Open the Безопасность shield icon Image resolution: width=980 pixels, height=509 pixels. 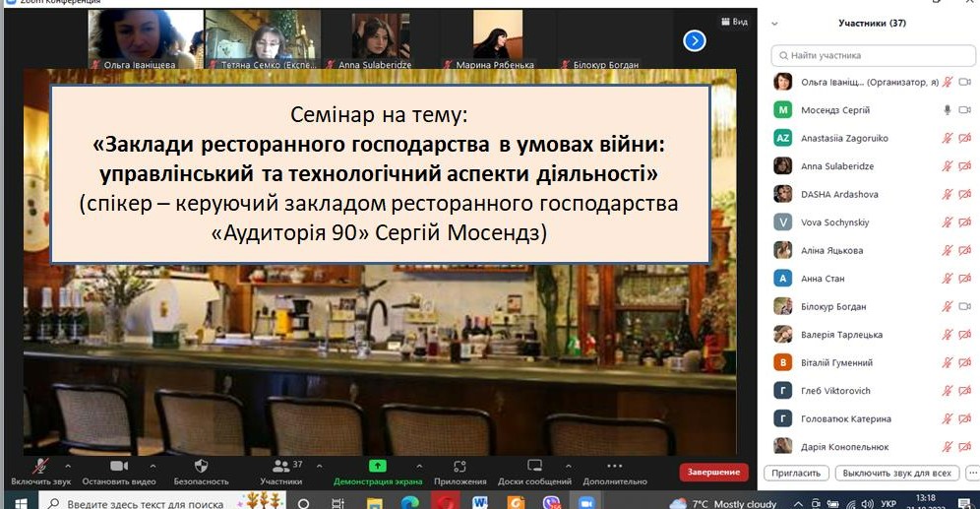pos(201,466)
